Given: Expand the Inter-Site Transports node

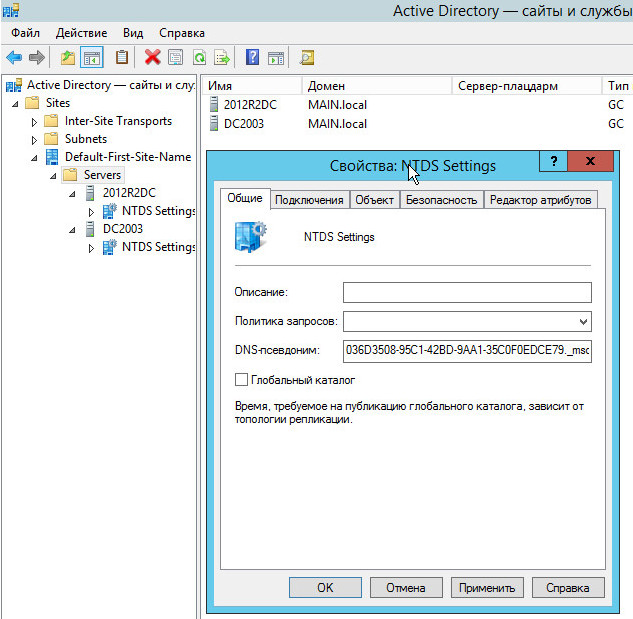Looking at the screenshot, I should click(x=34, y=122).
